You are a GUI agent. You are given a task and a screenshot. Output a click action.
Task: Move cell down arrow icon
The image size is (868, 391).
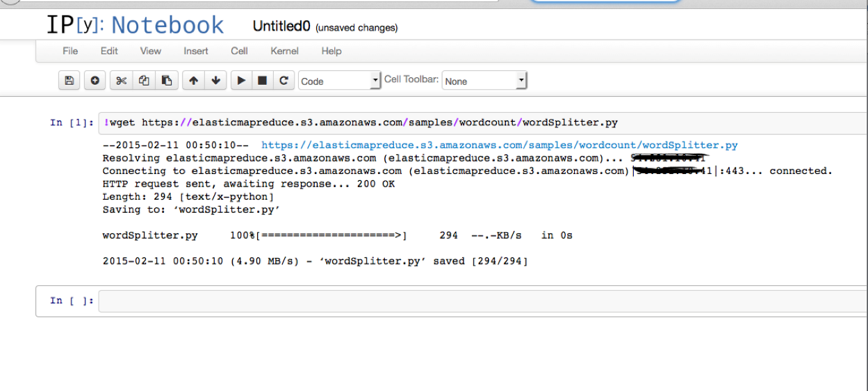215,81
